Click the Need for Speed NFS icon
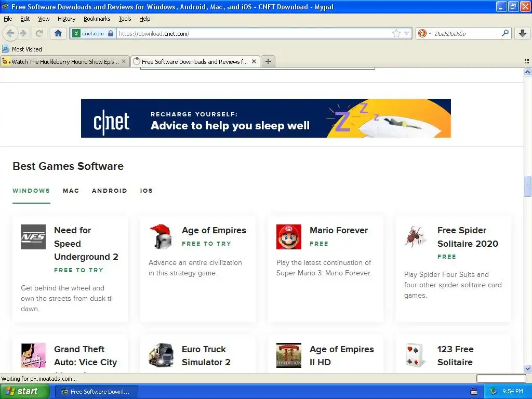Image resolution: width=532 pixels, height=399 pixels. tap(33, 237)
